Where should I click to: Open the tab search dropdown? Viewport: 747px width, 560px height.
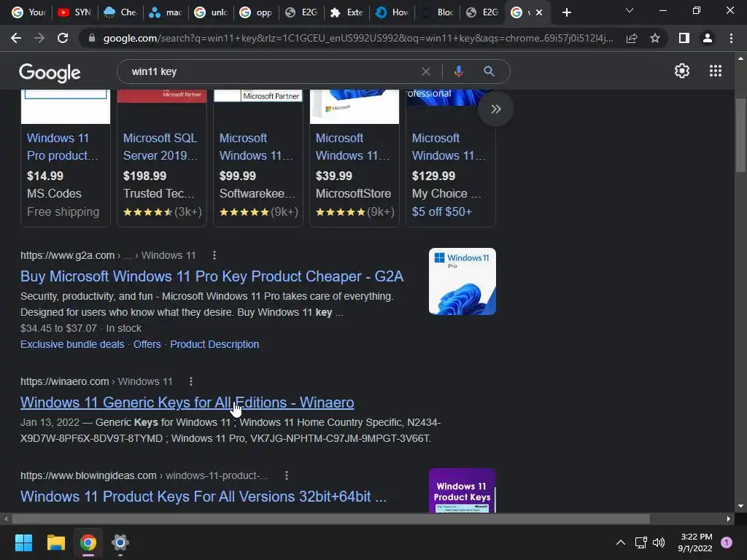[630, 10]
